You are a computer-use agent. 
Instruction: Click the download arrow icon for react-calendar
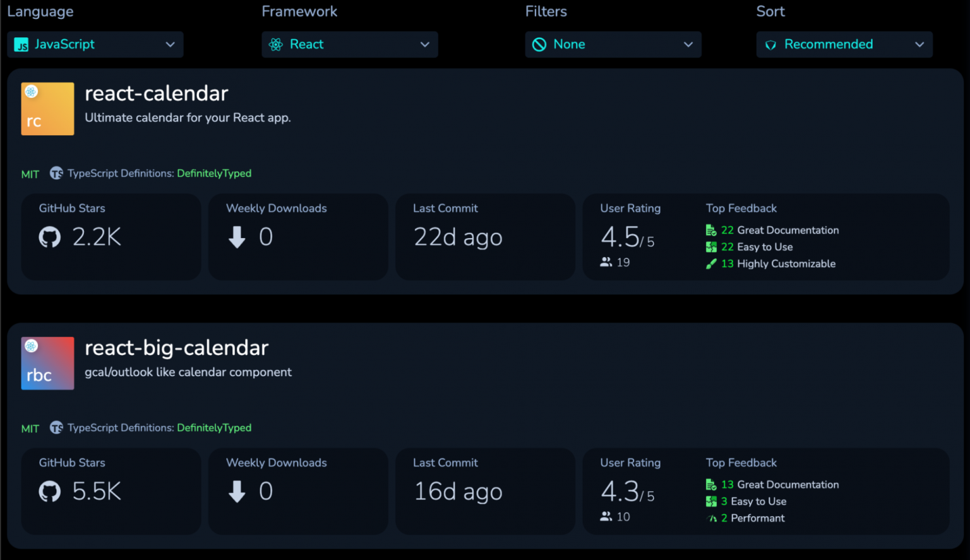pos(237,237)
